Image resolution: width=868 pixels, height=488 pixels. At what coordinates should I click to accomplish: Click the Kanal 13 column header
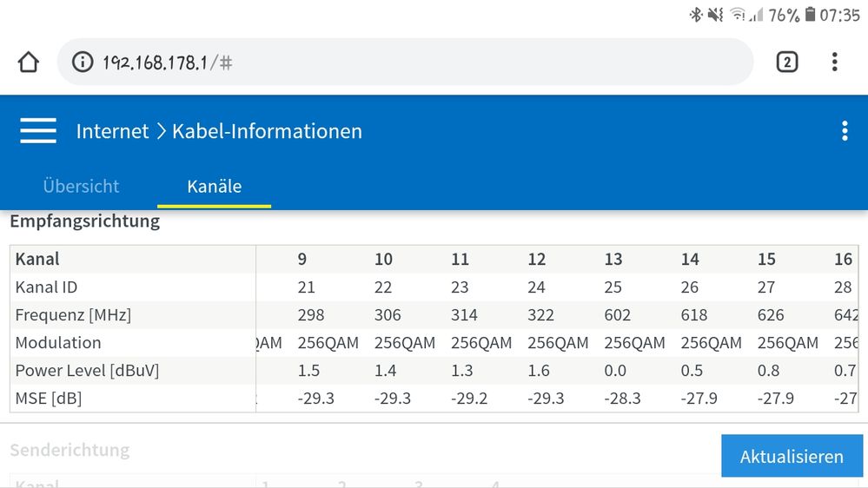pyautogui.click(x=613, y=259)
